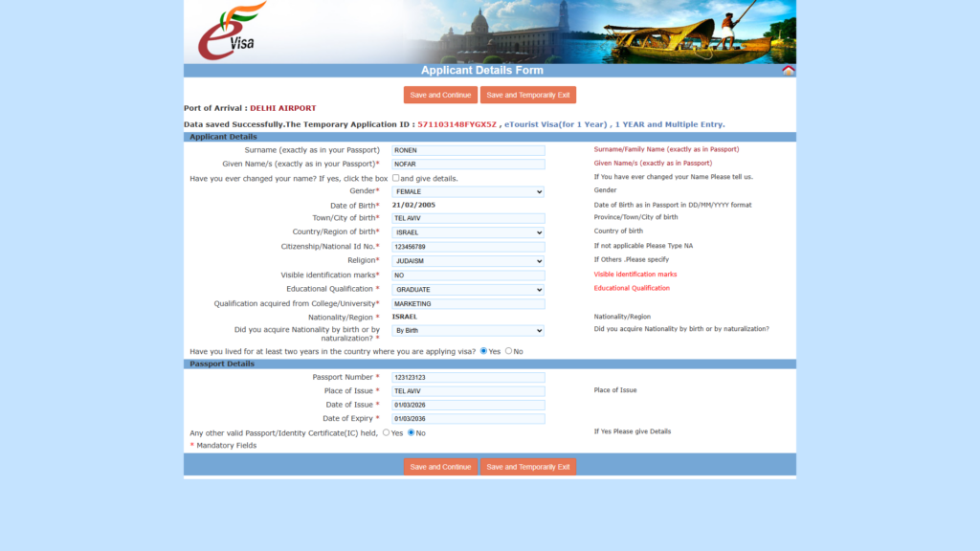The image size is (980, 551).
Task: Click the Date of Expiry field
Action: (468, 419)
